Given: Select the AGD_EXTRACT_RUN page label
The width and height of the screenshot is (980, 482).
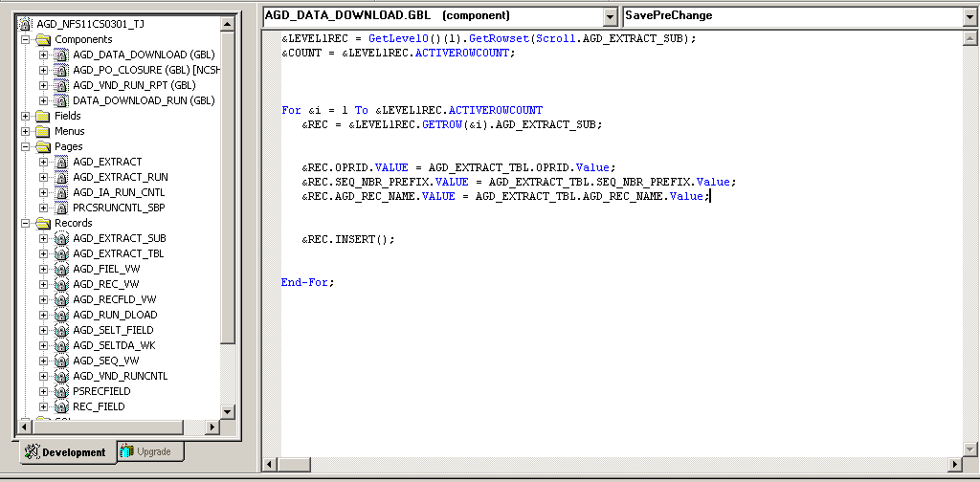Looking at the screenshot, I should (x=120, y=177).
